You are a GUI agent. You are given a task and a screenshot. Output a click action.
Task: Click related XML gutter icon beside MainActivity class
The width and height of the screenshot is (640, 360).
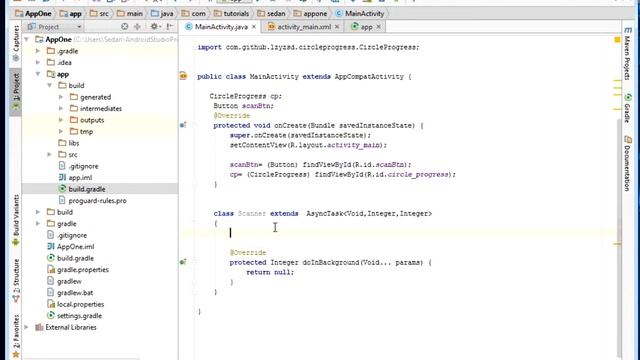tap(183, 76)
